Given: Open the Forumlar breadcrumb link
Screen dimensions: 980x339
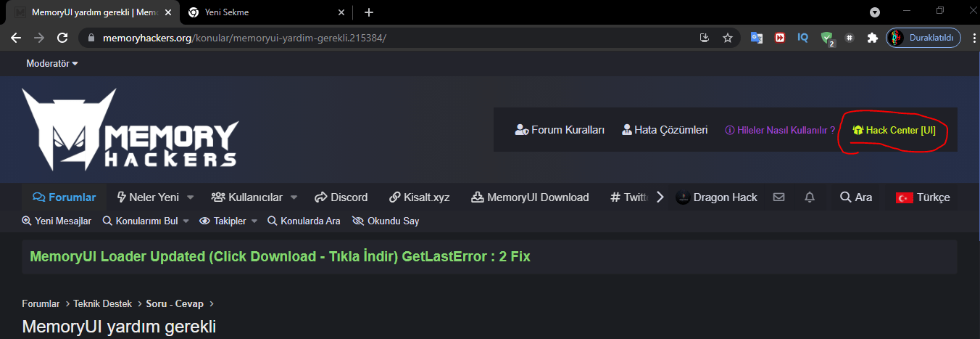Looking at the screenshot, I should pos(41,303).
